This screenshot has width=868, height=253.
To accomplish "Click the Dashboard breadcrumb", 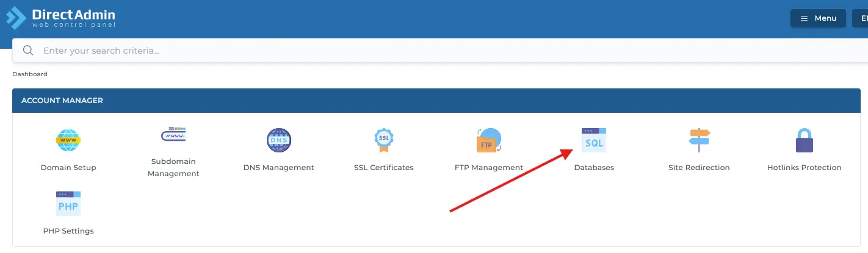I will 30,74.
